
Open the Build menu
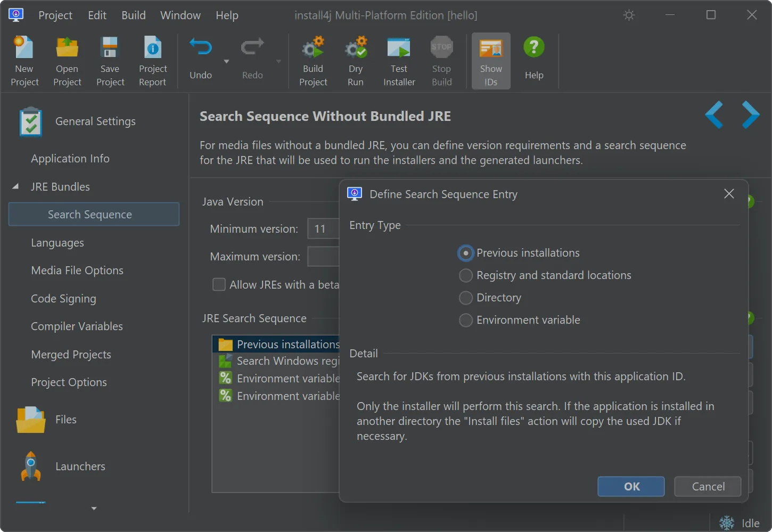[x=134, y=15]
